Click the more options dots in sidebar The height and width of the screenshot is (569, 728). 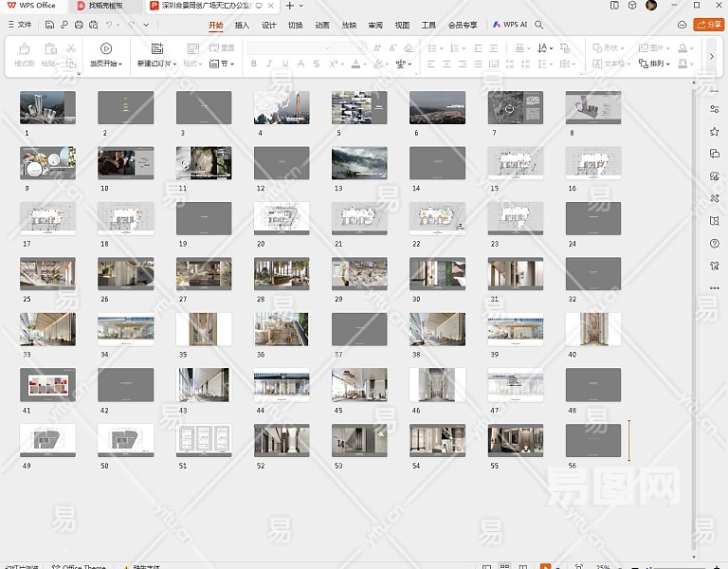(714, 288)
